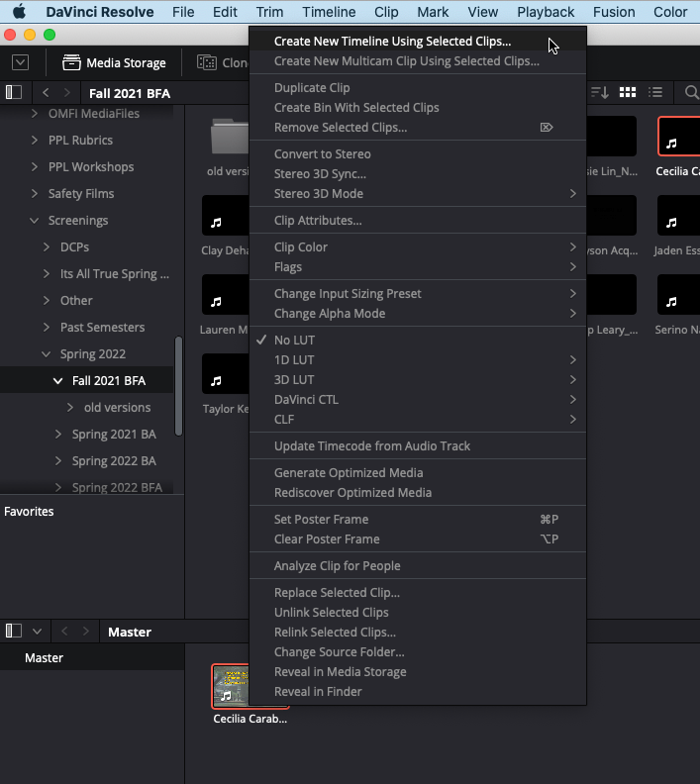The image size is (700, 784).
Task: Switch to thumbnail grid view
Action: coord(628,92)
